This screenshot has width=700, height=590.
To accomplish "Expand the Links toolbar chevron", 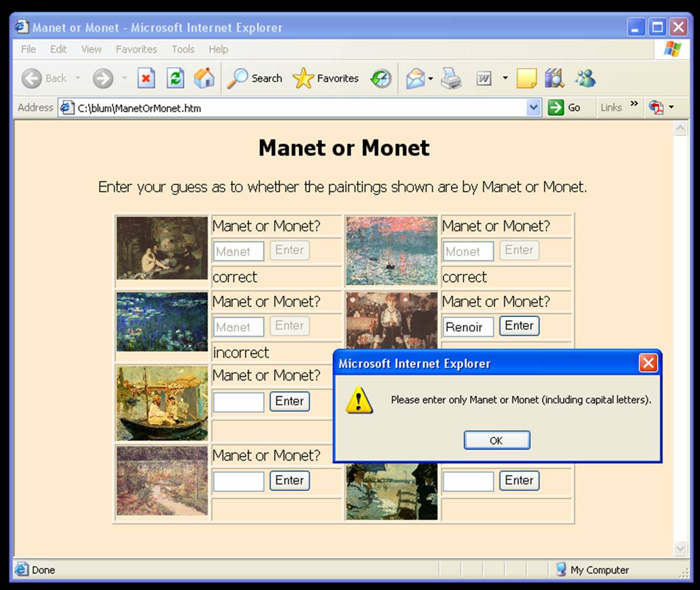I will (634, 105).
